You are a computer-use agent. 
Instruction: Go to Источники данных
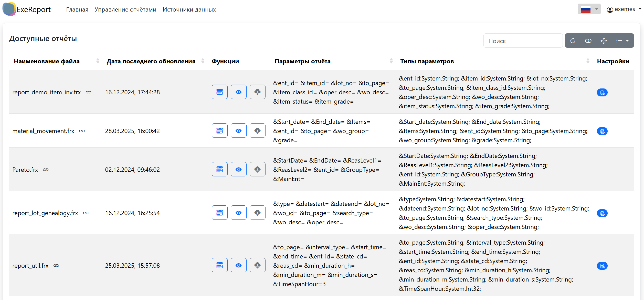click(189, 9)
